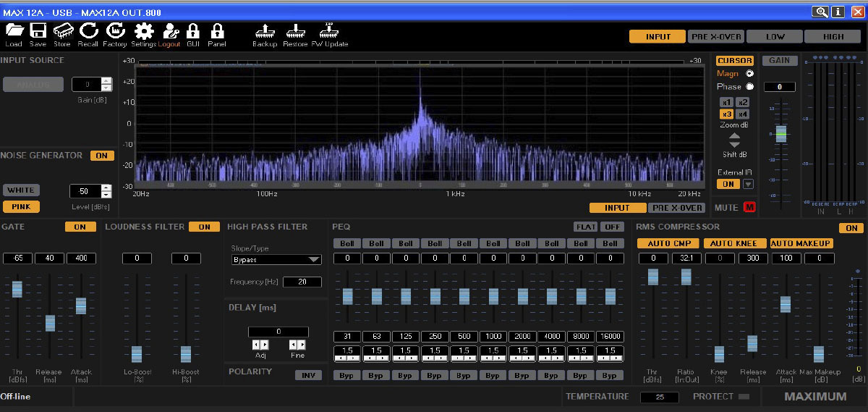
Task: Click the Shift dB up arrow
Action: 734,136
